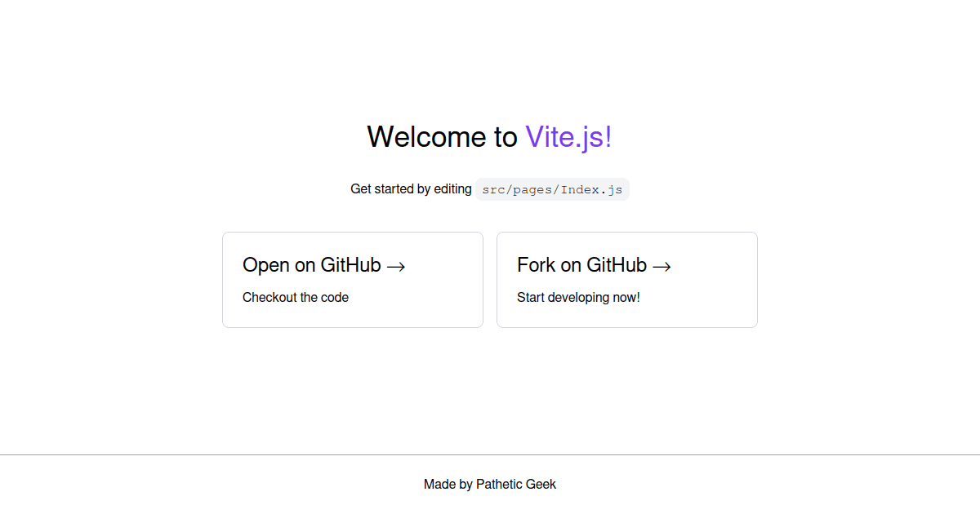Select the exclamation mark in Vite.js!
Image resolution: width=980 pixels, height=514 pixels.
click(608, 136)
